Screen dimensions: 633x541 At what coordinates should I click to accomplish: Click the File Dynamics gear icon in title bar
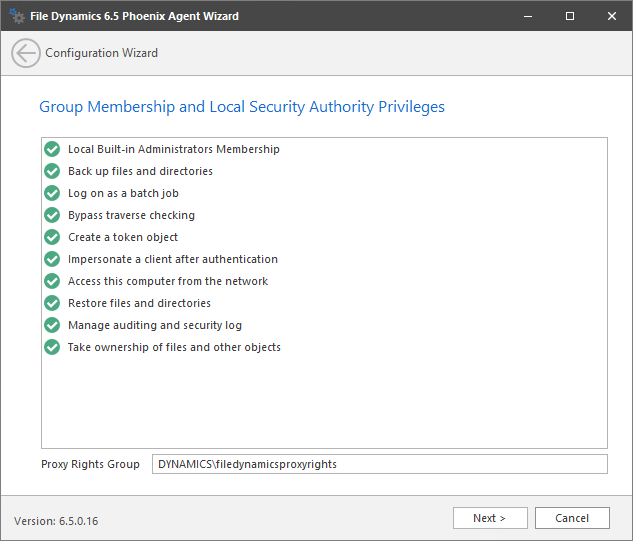coord(16,17)
